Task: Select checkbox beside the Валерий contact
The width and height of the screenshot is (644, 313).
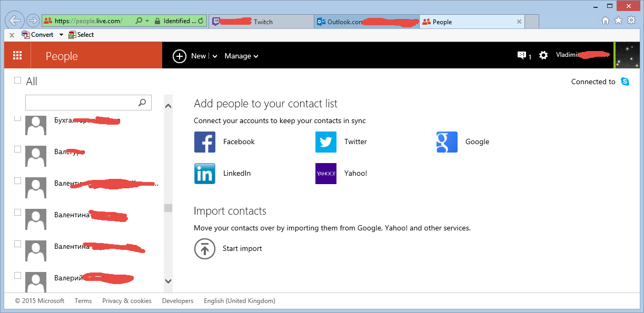Action: pos(18,275)
